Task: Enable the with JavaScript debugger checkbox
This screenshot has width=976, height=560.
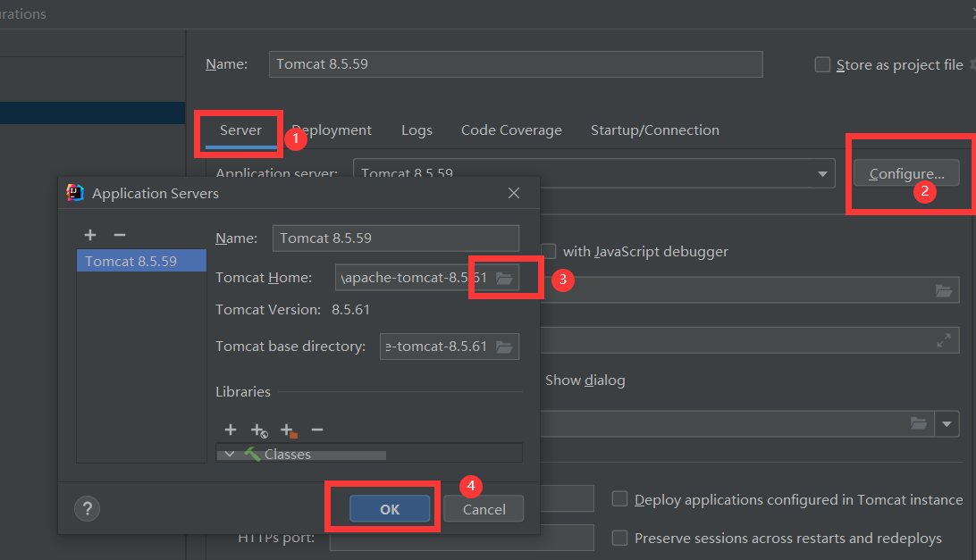Action: pos(549,251)
